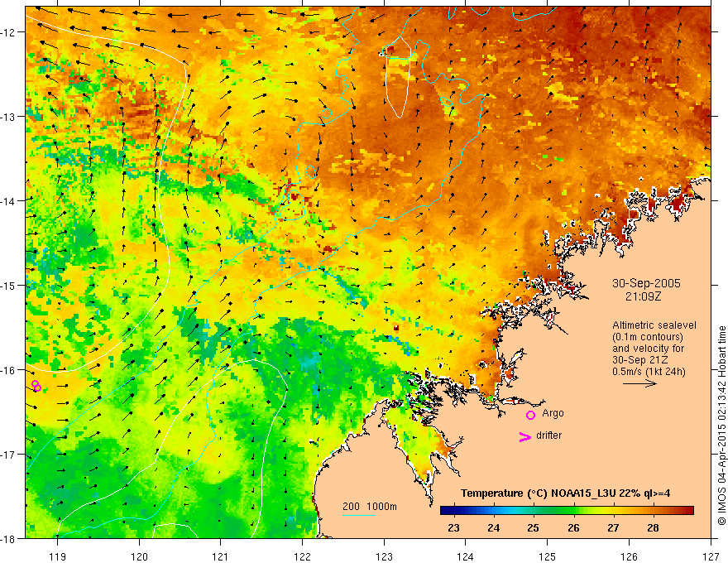The image size is (728, 563).
Task: Click the color bar '27' tick label
Action: pyautogui.click(x=613, y=528)
